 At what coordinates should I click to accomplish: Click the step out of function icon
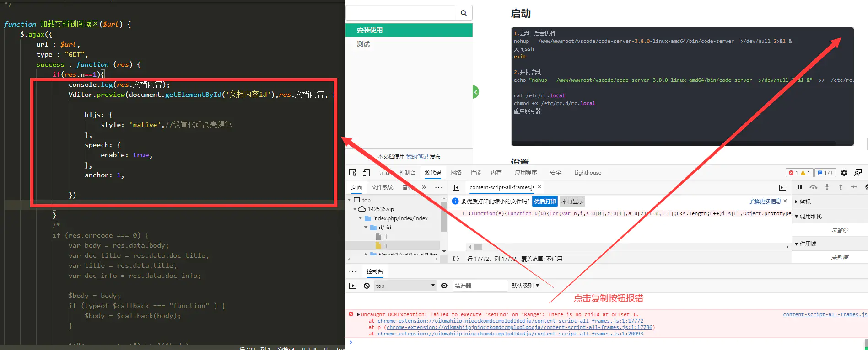[x=841, y=187]
